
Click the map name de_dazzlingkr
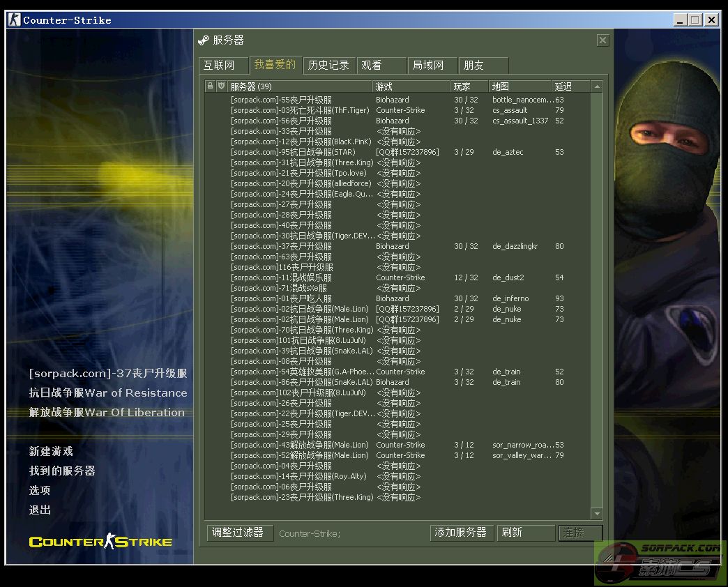[x=515, y=246]
